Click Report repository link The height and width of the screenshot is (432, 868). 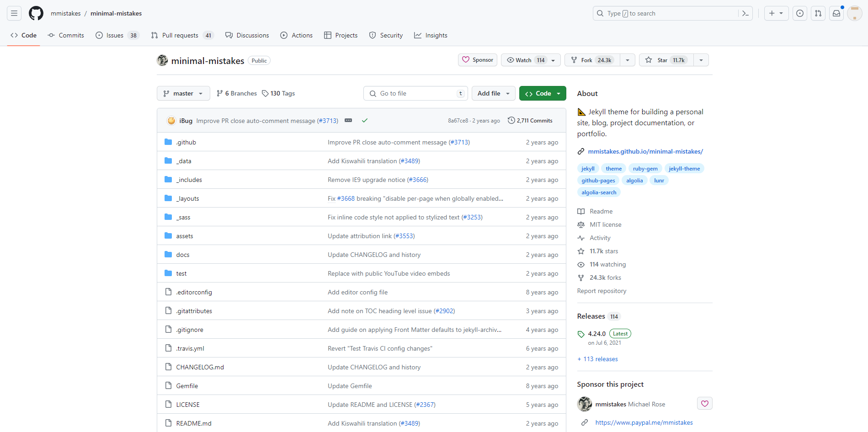coord(602,291)
